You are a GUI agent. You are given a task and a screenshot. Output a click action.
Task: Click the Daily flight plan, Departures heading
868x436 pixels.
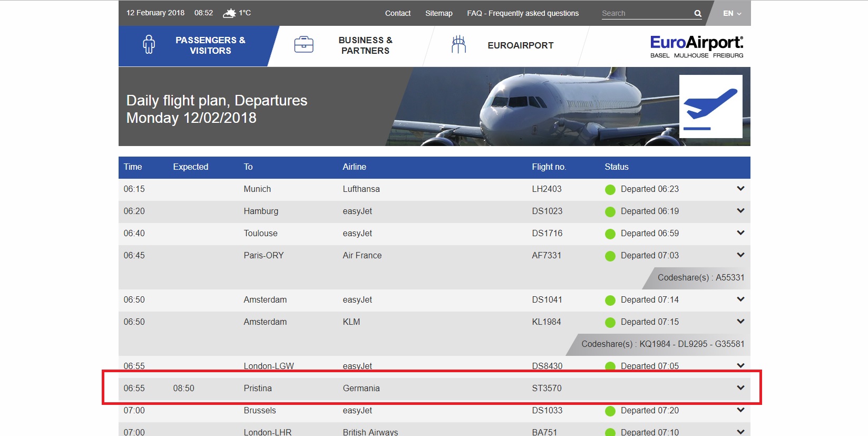coord(217,100)
